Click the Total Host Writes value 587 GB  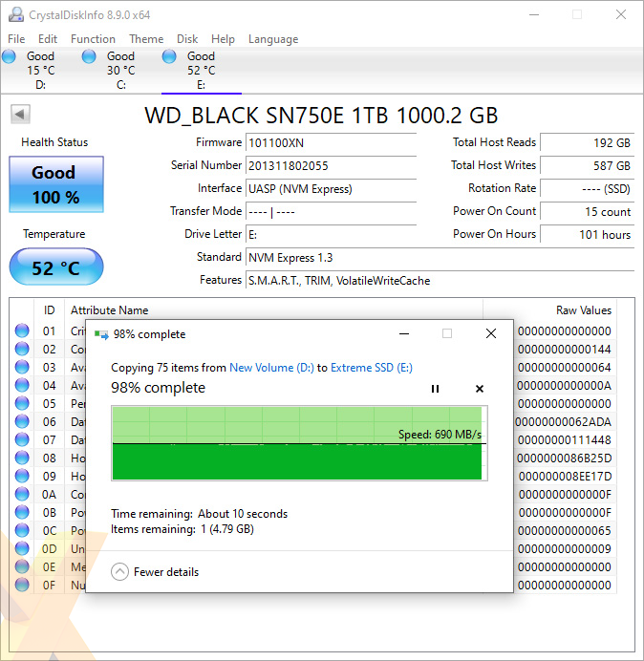click(x=587, y=165)
